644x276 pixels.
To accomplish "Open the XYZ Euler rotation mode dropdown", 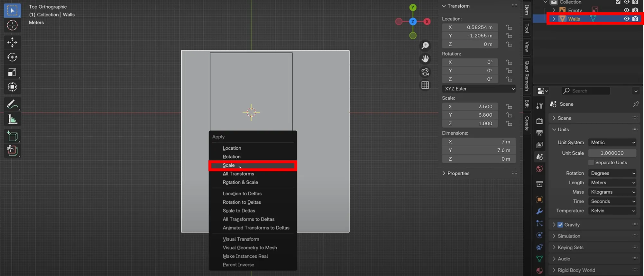I will [479, 89].
